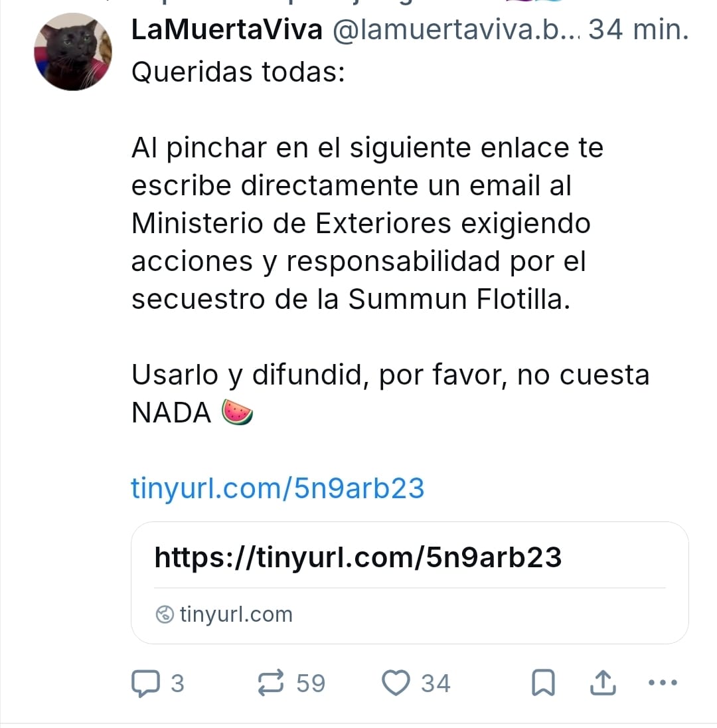Open LaMuertaViva's black cat avatar
This screenshot has width=717, height=728.
tap(73, 52)
